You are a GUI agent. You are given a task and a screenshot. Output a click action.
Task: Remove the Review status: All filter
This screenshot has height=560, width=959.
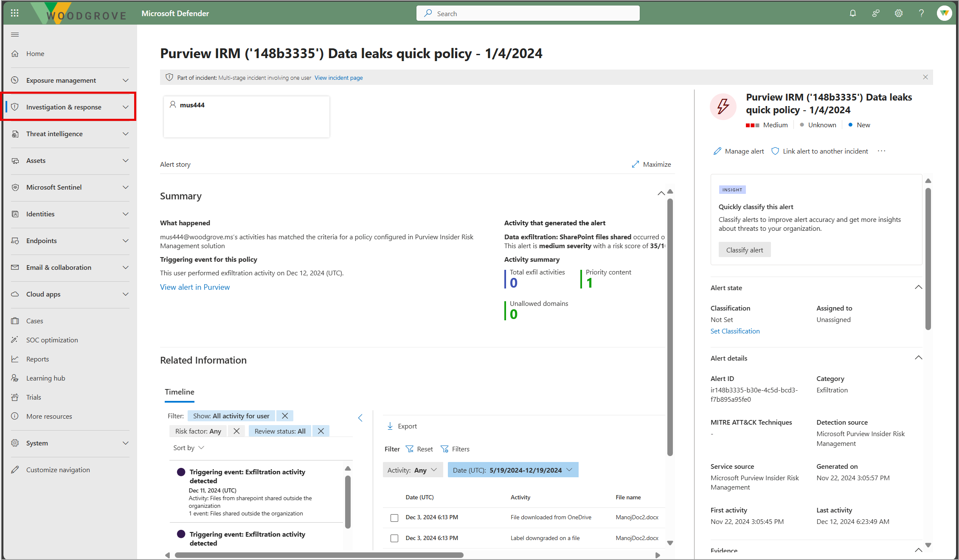tap(321, 431)
